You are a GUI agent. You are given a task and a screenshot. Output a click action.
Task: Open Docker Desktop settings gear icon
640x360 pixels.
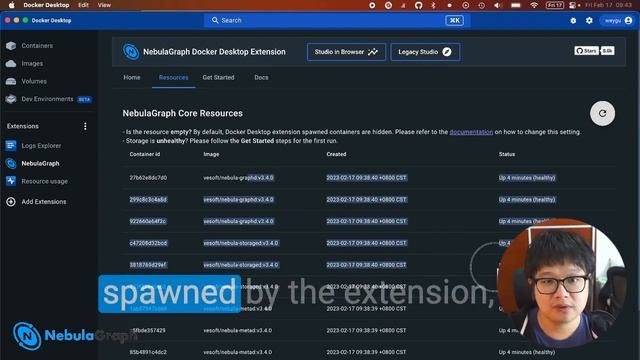[x=589, y=20]
